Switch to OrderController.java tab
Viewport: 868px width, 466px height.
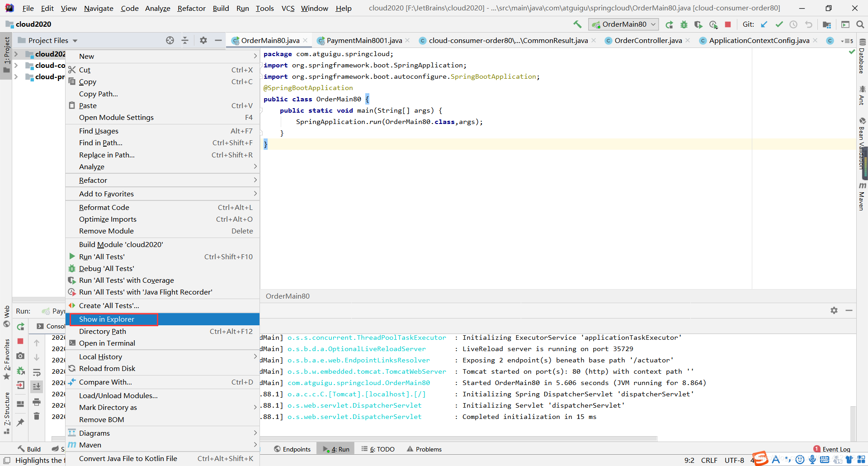click(x=648, y=40)
